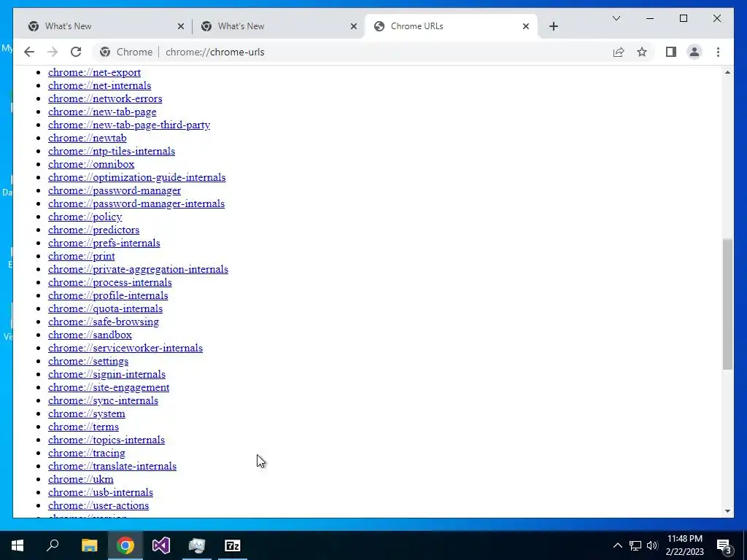The width and height of the screenshot is (747, 560).
Task: Click the scrollbar up arrow
Action: [x=727, y=72]
